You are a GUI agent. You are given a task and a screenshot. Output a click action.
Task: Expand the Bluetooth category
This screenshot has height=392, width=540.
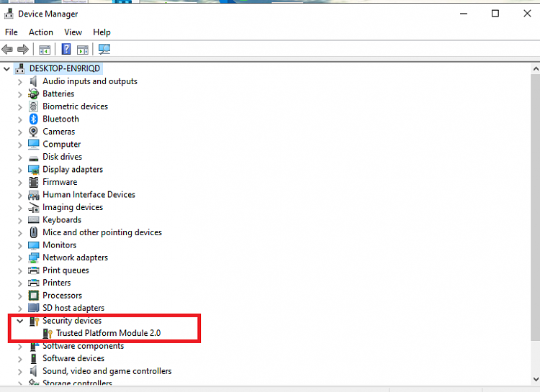point(19,119)
